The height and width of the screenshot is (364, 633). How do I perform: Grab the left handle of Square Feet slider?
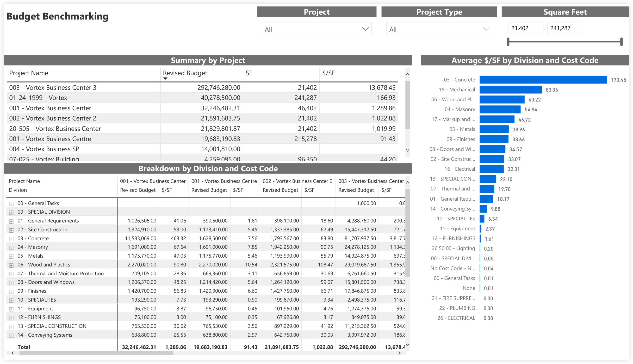[x=508, y=42]
